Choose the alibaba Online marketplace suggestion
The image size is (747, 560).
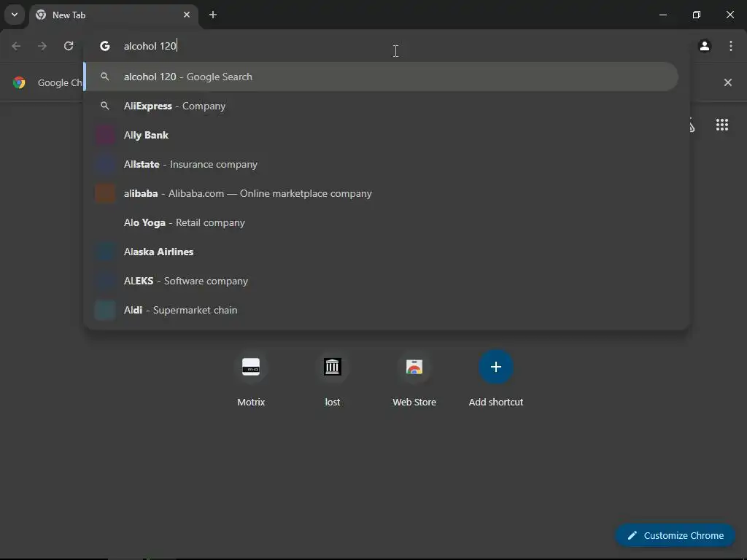click(x=381, y=193)
